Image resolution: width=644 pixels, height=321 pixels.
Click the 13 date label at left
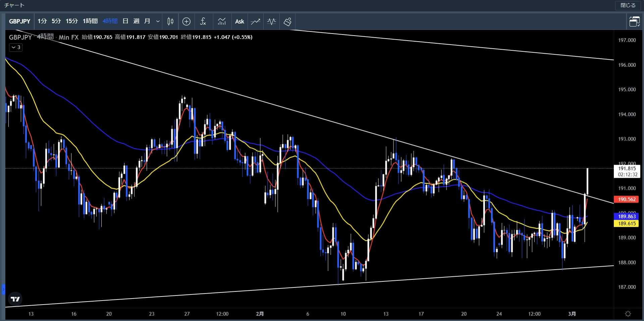point(31,314)
